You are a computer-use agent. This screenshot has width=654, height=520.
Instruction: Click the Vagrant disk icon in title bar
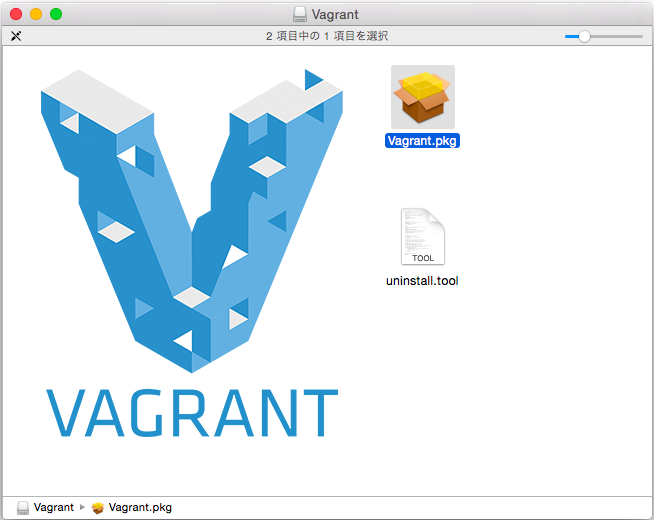click(299, 15)
